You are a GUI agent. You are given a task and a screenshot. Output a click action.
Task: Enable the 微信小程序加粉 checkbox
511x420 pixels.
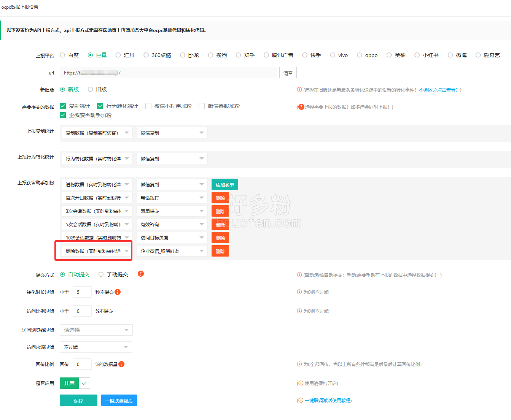148,106
